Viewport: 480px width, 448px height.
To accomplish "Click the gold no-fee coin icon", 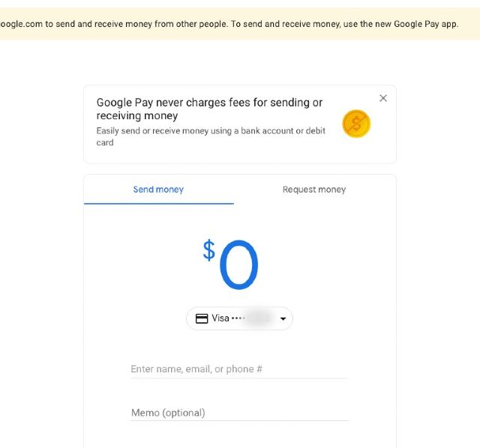I will [356, 124].
